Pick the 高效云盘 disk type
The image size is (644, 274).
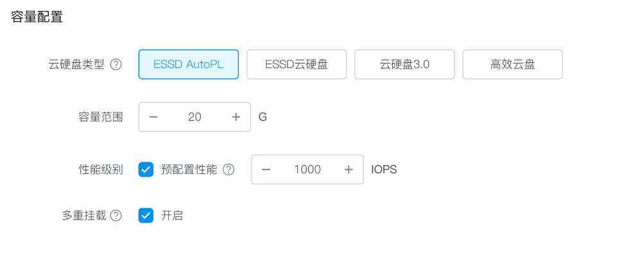[512, 64]
